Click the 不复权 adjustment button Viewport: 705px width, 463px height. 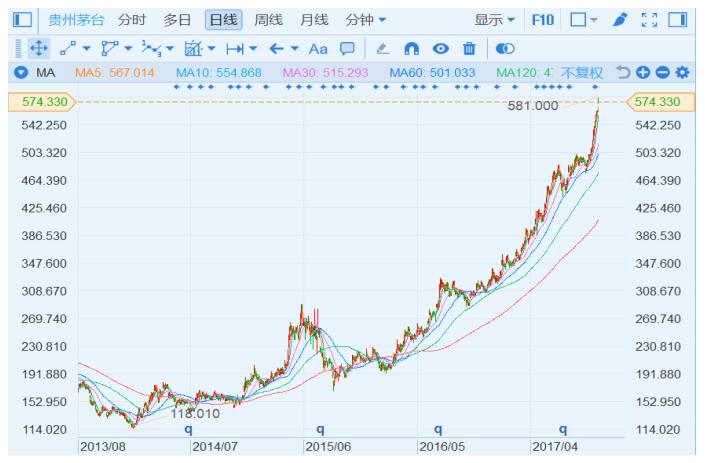pos(582,72)
